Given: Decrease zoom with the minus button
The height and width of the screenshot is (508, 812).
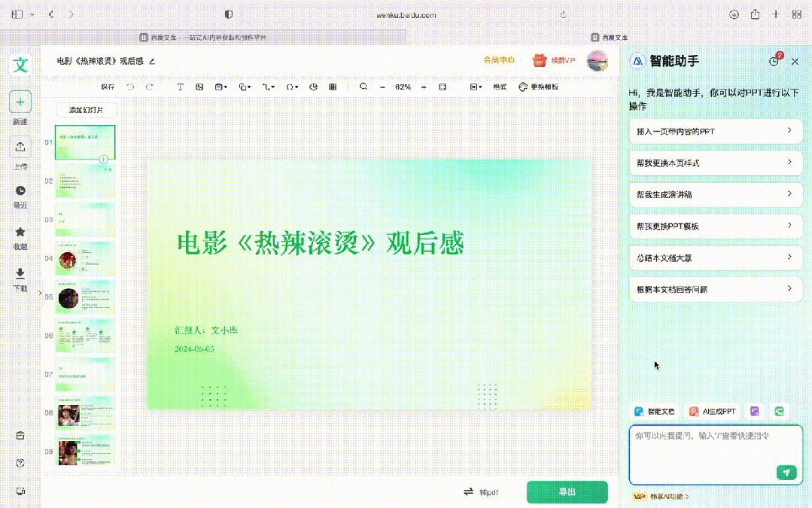Looking at the screenshot, I should click(382, 87).
